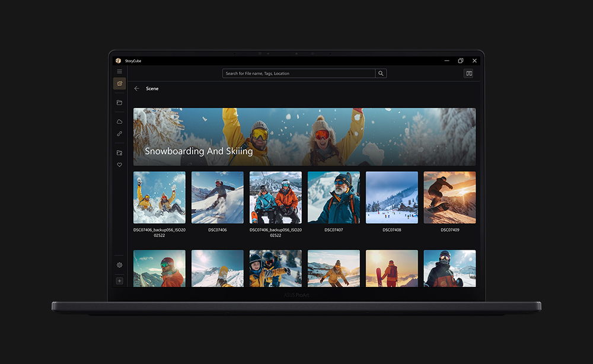
Task: Open the cloud storage section
Action: coord(119,122)
